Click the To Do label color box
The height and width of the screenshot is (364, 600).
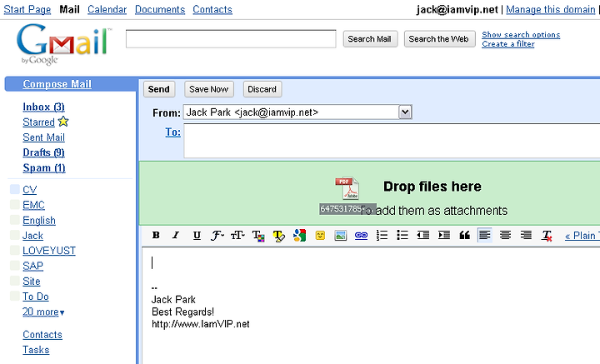(x=15, y=296)
